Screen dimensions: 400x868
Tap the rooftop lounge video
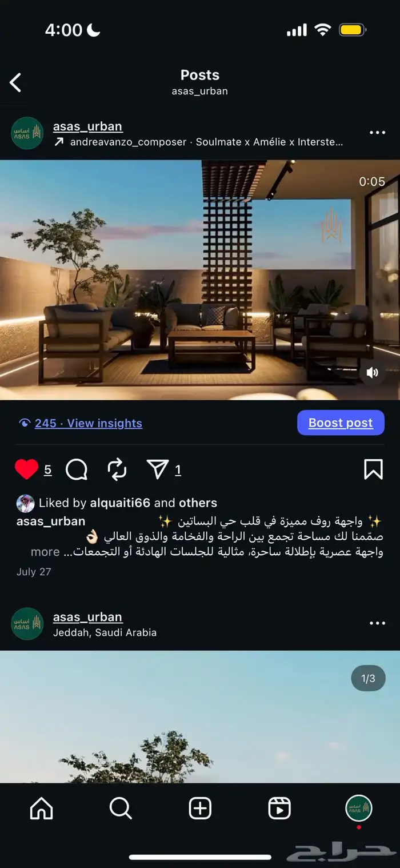tap(200, 280)
